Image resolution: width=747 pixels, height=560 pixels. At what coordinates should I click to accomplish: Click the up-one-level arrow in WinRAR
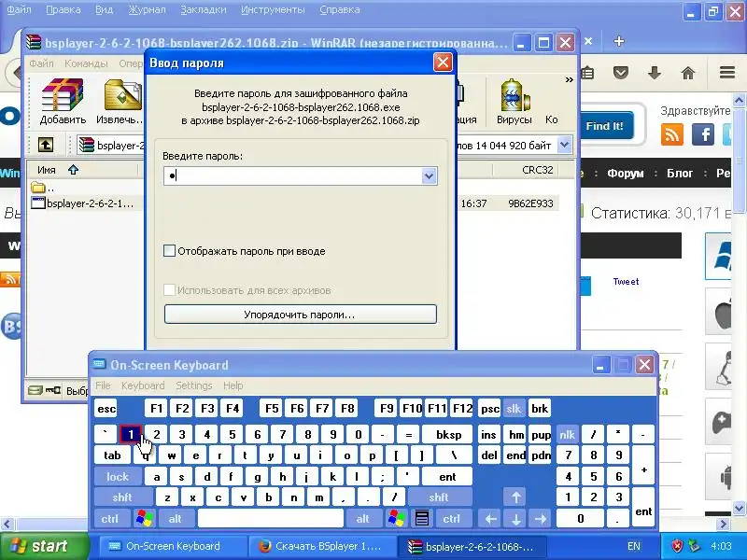(46, 145)
